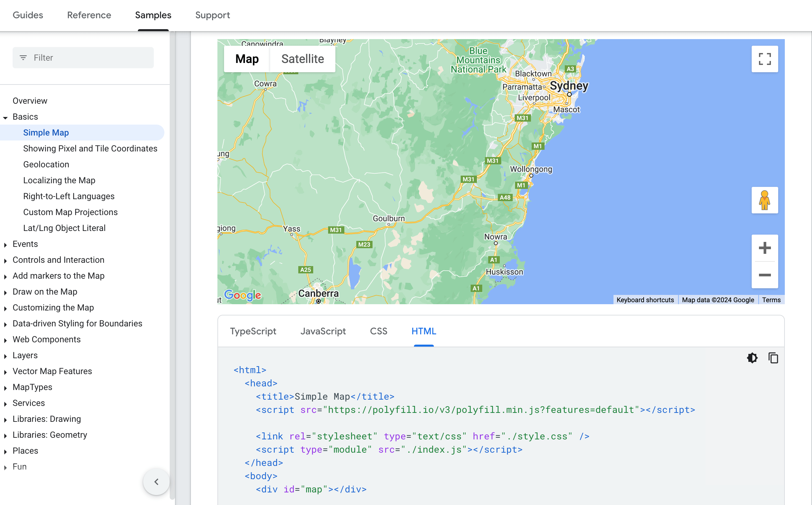Switch map to Map view
Screen dimensions: 812x505
[x=247, y=59]
